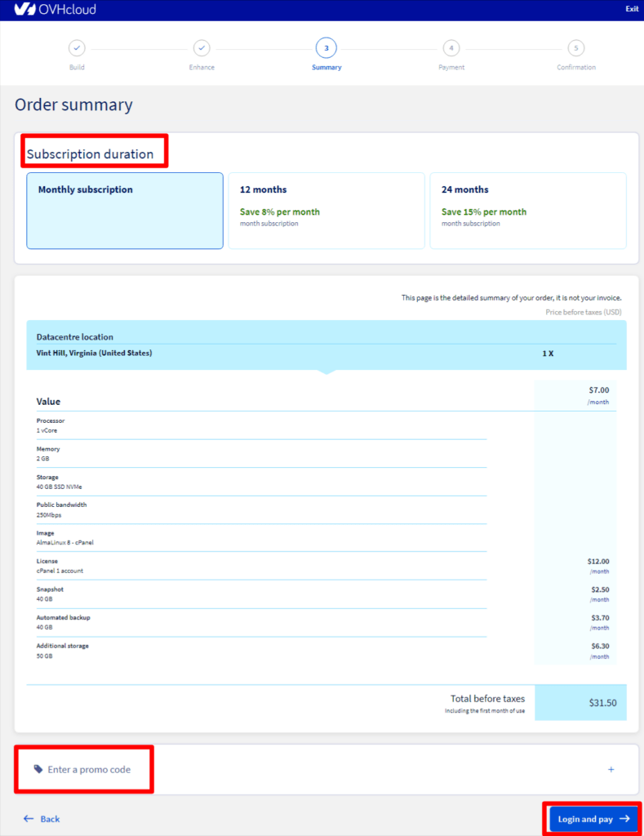Click 'Vint Hill, Virginia (United States)' text
This screenshot has height=836, width=644.
click(x=94, y=353)
